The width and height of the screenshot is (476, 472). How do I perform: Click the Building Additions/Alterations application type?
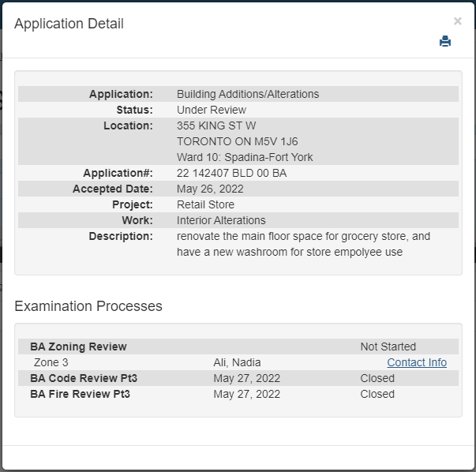(248, 94)
